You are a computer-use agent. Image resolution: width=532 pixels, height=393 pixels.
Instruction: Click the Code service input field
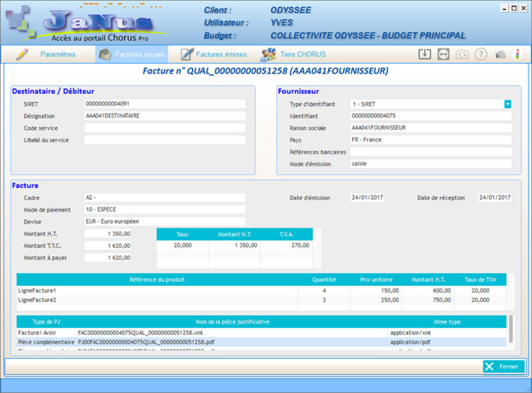[x=165, y=128]
